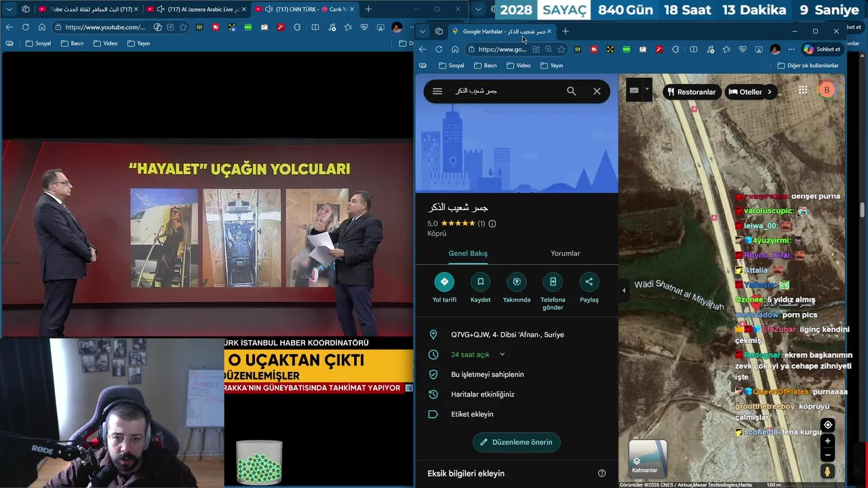Click Bu işletmeyi sahiplenin link
Screen dimensions: 868x488
click(488, 374)
